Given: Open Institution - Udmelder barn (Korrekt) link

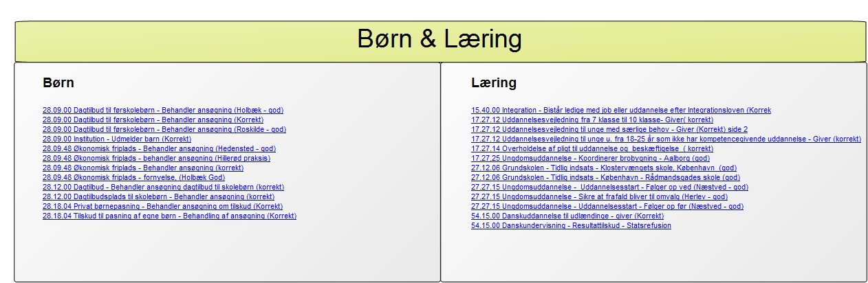Looking at the screenshot, I should coord(117,139).
